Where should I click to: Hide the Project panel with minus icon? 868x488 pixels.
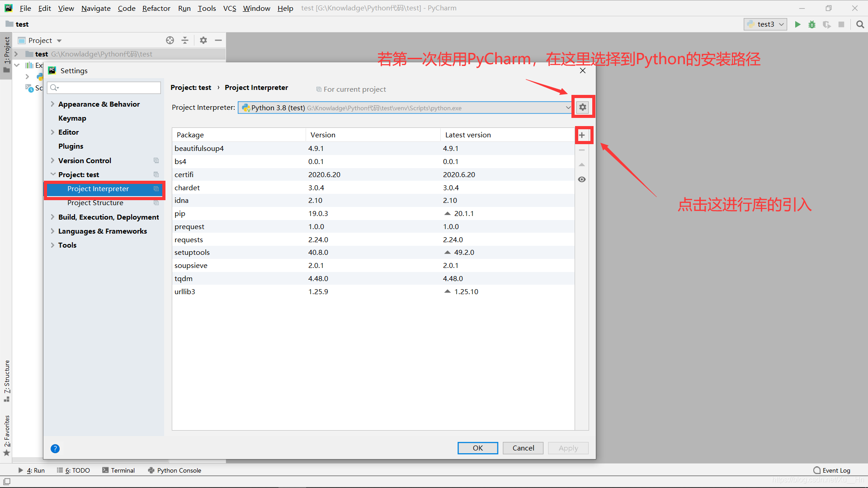pyautogui.click(x=218, y=40)
